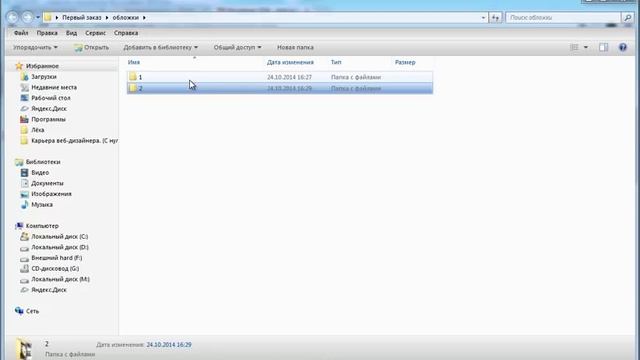The height and width of the screenshot is (360, 640).
Task: Open 'Яндекс.Диск' under Компьютер
Action: pyautogui.click(x=49, y=290)
